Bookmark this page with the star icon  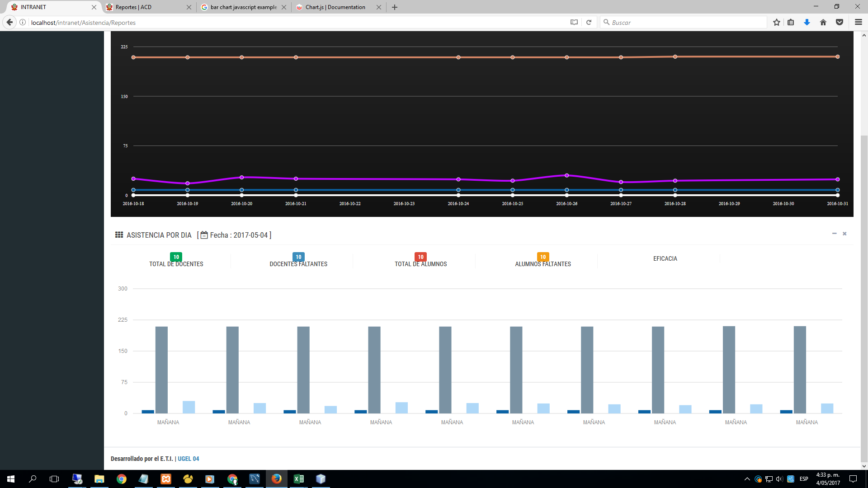(777, 22)
